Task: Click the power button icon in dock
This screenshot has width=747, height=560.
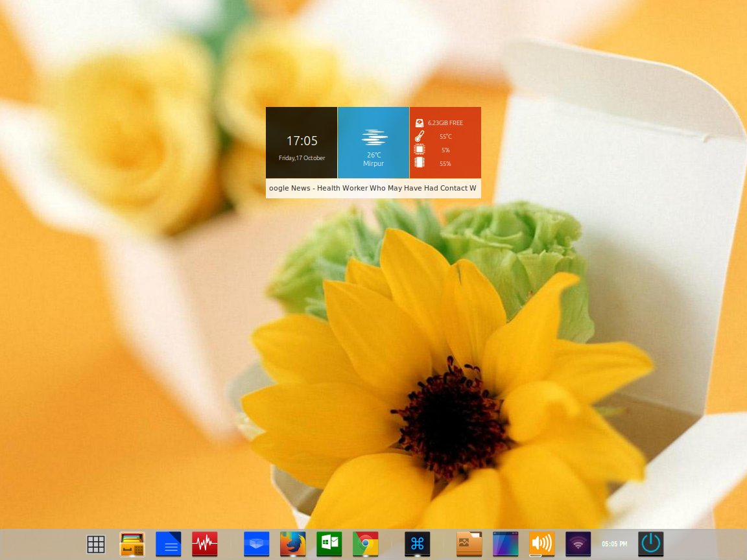Action: (x=651, y=544)
